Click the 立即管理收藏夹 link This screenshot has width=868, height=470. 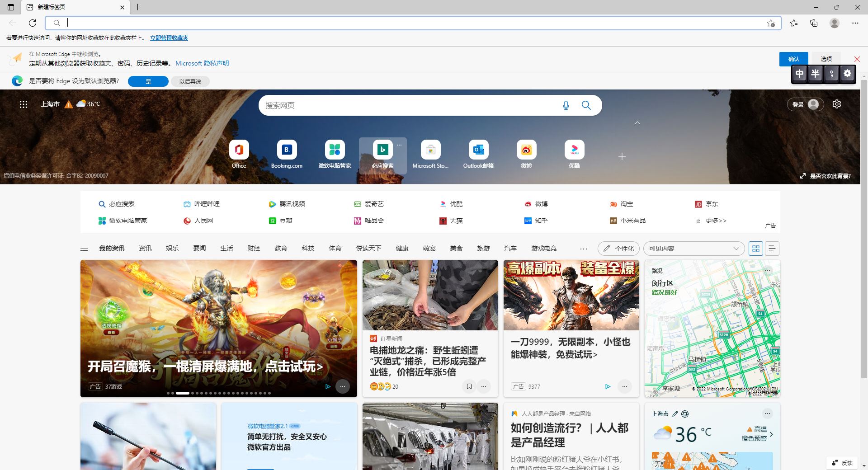169,38
